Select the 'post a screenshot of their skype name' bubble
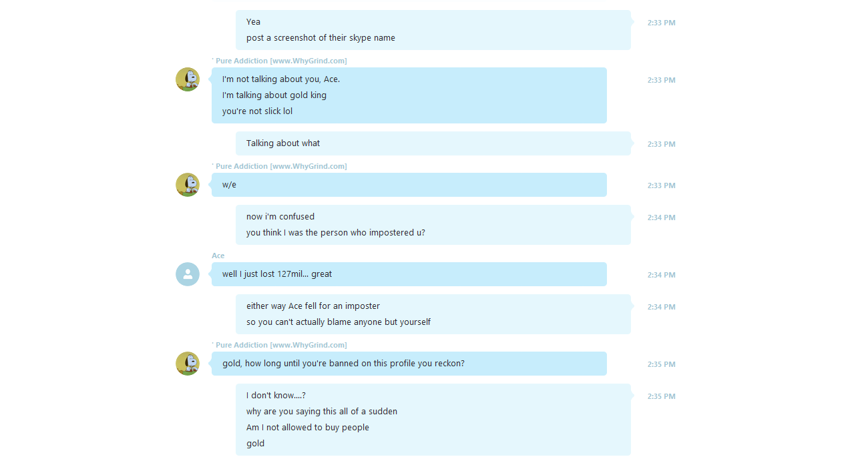Viewport: 868px width, 457px height. [433, 30]
